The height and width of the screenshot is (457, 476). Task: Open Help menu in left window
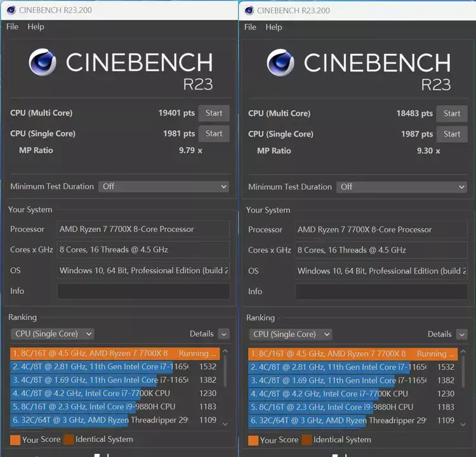click(36, 27)
